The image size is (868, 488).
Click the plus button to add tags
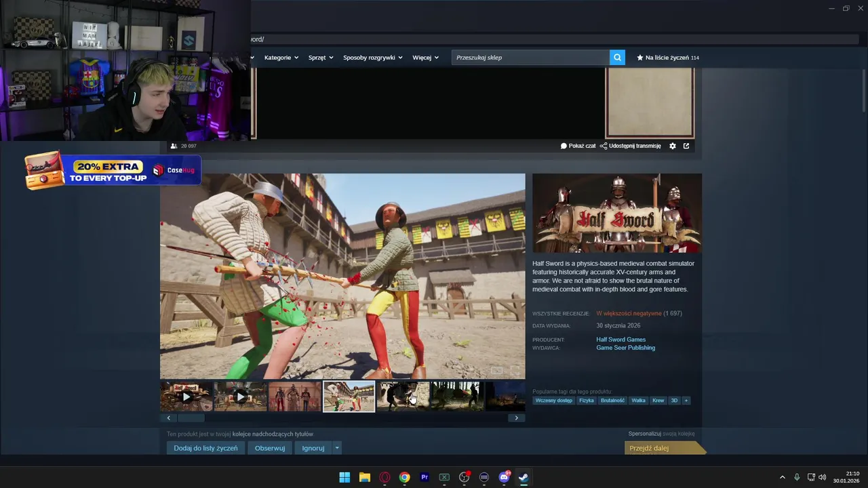coord(686,401)
